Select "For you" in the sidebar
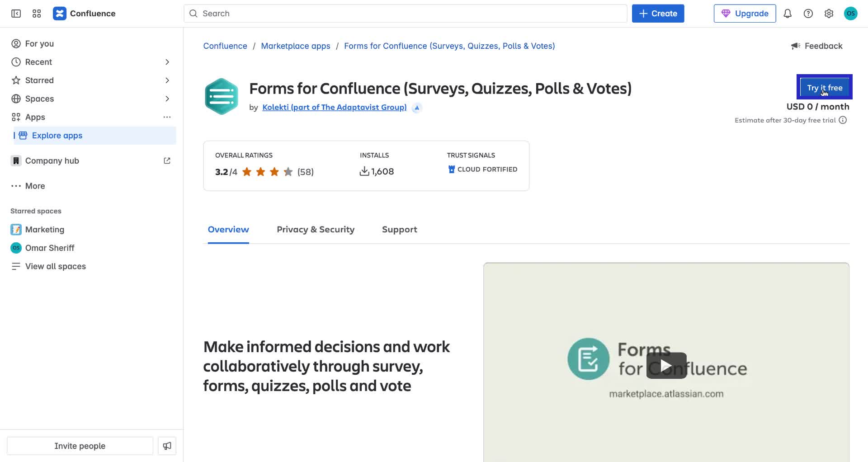Image resolution: width=868 pixels, height=462 pixels. pos(38,43)
